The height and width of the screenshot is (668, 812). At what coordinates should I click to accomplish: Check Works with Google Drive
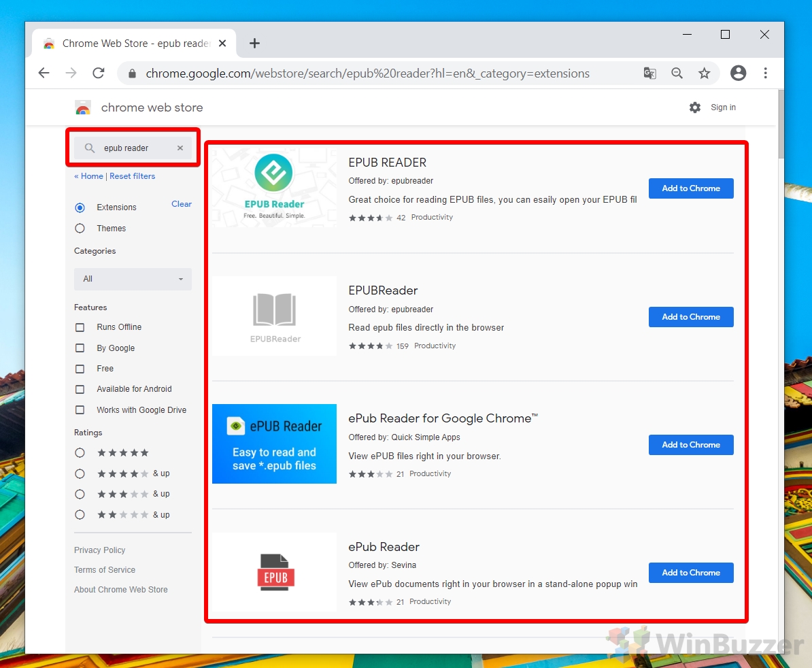click(80, 410)
